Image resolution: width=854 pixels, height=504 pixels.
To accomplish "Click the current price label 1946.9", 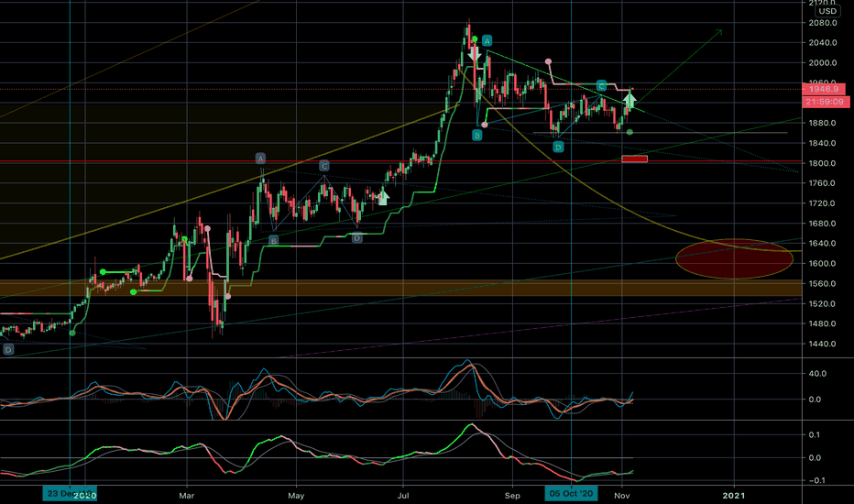I will (x=824, y=89).
